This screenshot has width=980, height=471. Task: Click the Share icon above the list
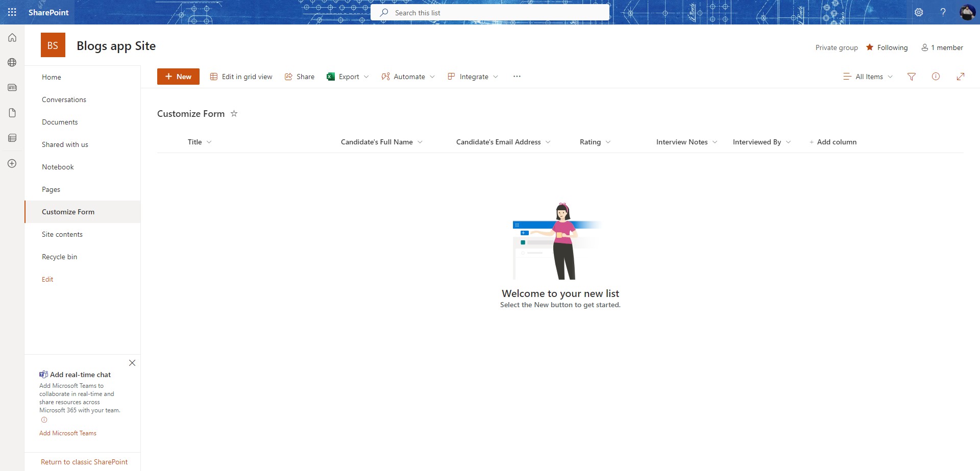pos(289,76)
